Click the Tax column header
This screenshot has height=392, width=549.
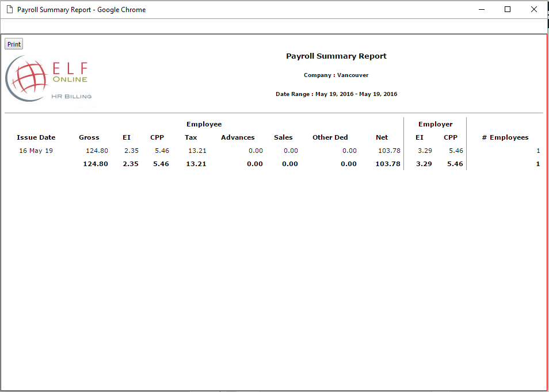click(191, 137)
